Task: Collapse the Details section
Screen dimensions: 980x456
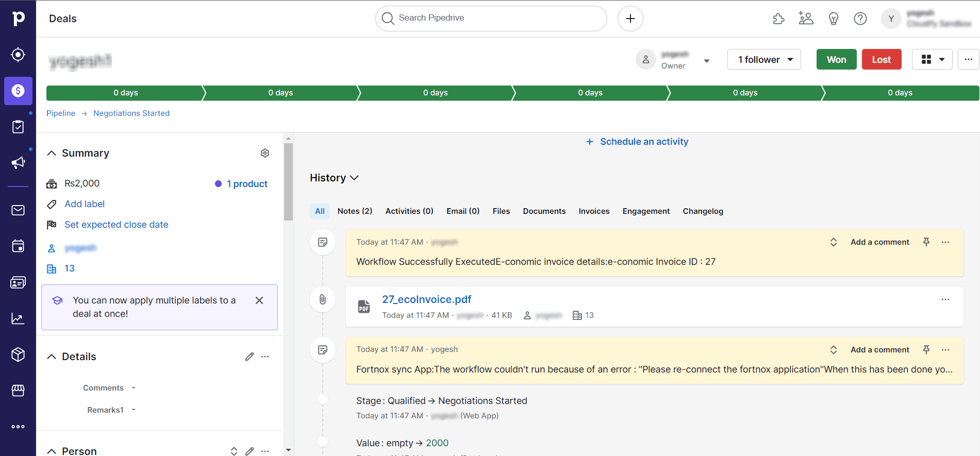Action: coord(52,357)
